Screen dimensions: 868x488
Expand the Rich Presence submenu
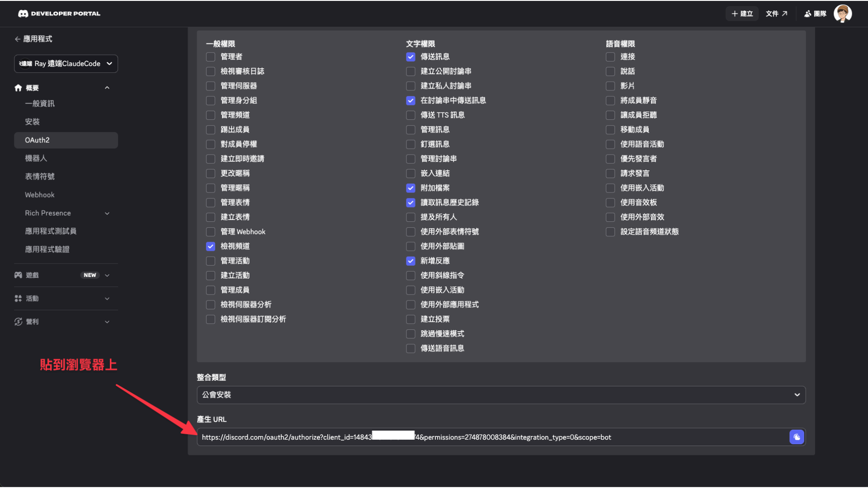tap(107, 213)
